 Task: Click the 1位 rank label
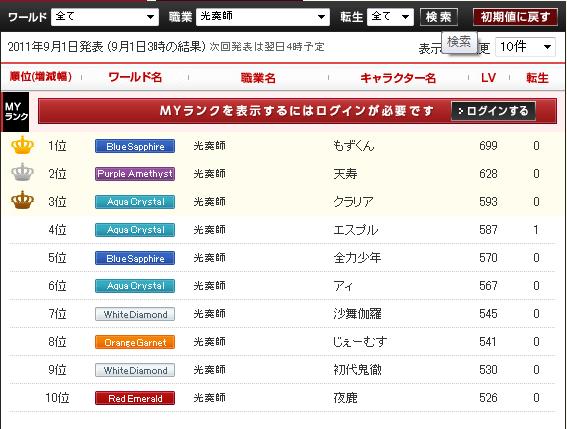pyautogui.click(x=57, y=145)
